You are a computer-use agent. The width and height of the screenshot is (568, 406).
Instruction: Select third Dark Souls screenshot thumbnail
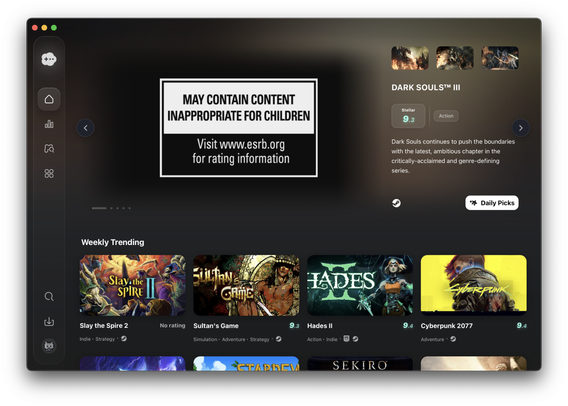[500, 58]
